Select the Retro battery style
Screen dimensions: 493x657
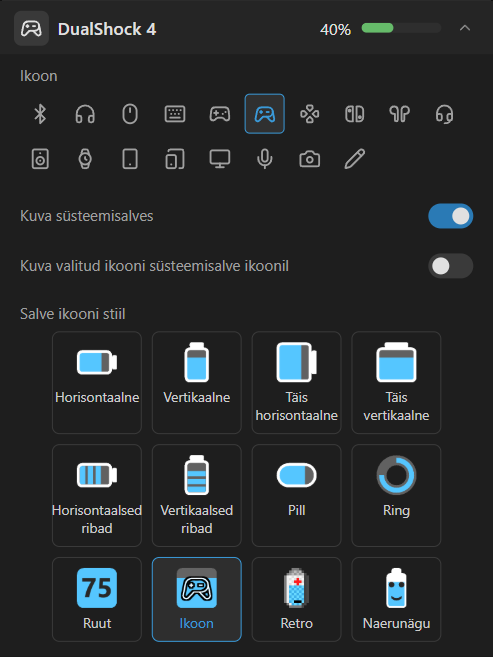tap(297, 600)
